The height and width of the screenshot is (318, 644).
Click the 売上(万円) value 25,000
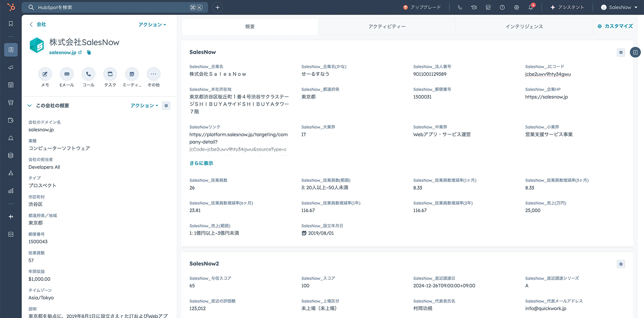pos(533,210)
